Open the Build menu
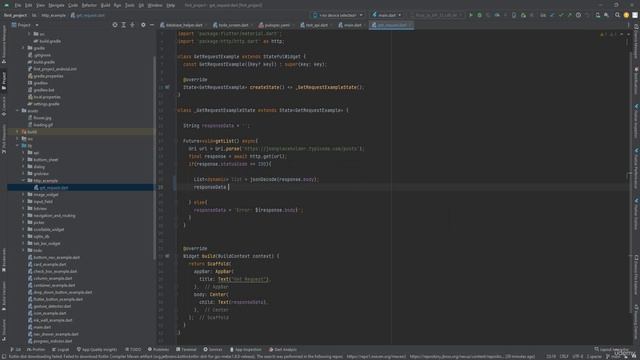This screenshot has width=640, height=360. [105, 5]
